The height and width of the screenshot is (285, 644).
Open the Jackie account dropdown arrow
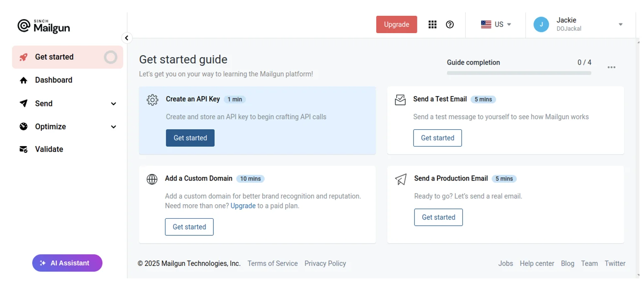[621, 24]
